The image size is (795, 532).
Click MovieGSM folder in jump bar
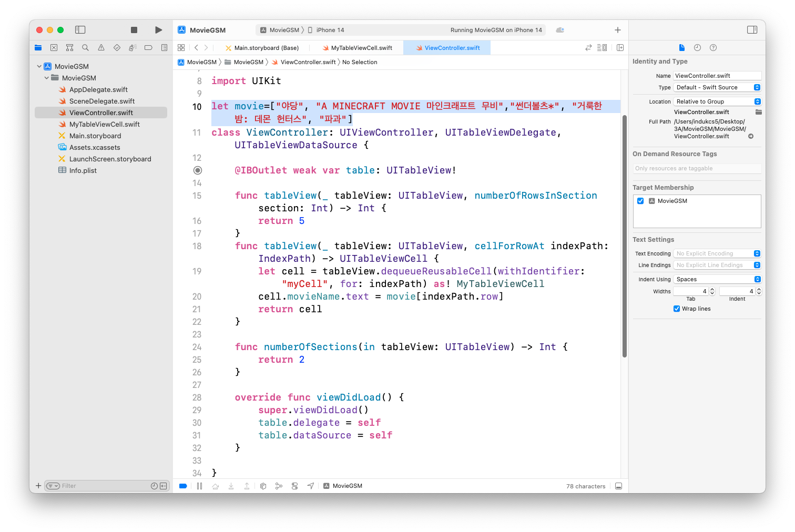(244, 62)
